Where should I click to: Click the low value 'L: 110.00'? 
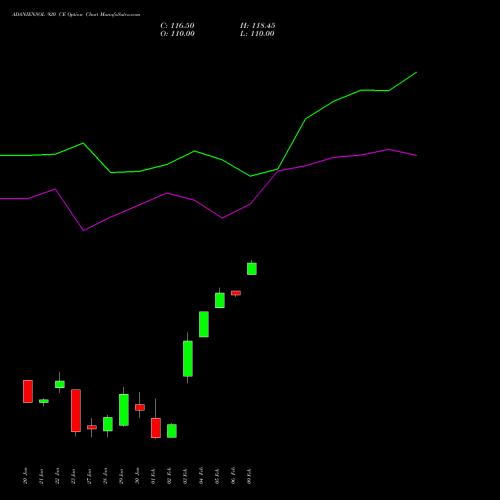tap(257, 34)
